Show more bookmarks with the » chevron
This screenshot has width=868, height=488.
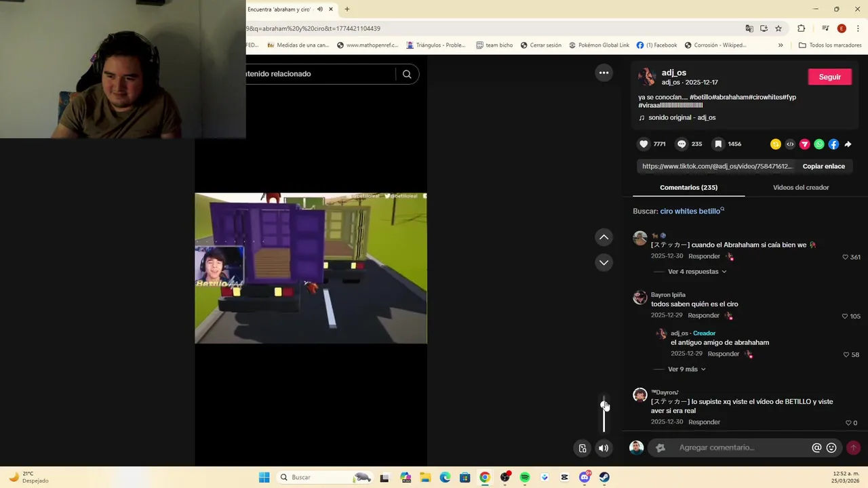[781, 45]
